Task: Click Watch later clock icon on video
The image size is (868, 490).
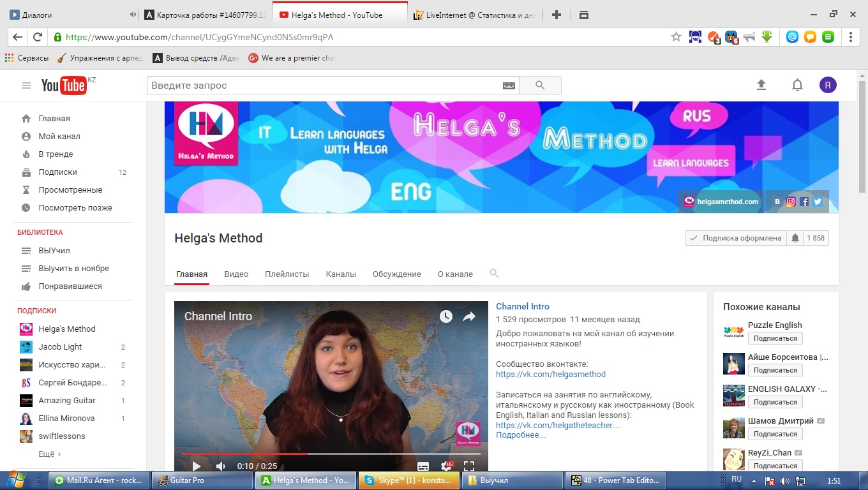Action: 445,316
